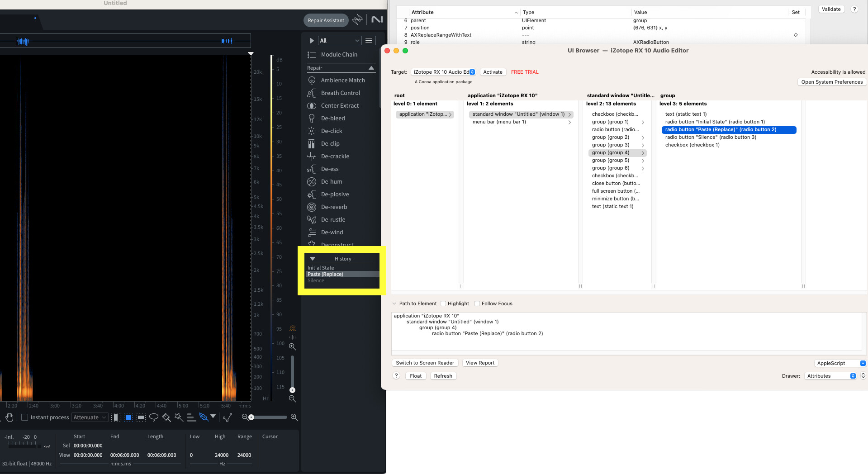The image size is (868, 474).
Task: Enable Highlight checkbox in UI Browser
Action: point(443,303)
